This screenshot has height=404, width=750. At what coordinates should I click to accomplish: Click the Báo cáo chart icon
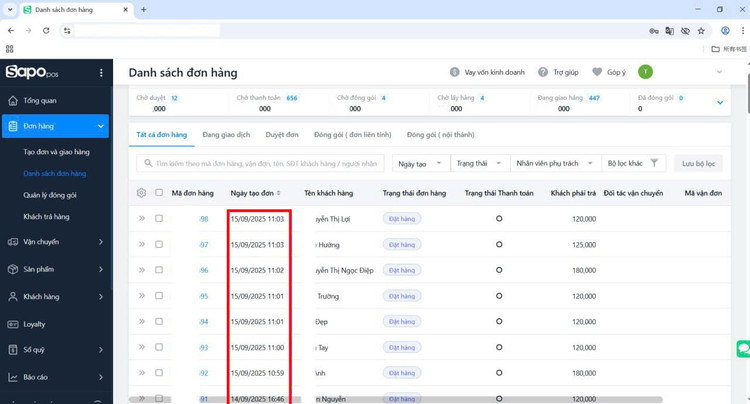coord(13,377)
